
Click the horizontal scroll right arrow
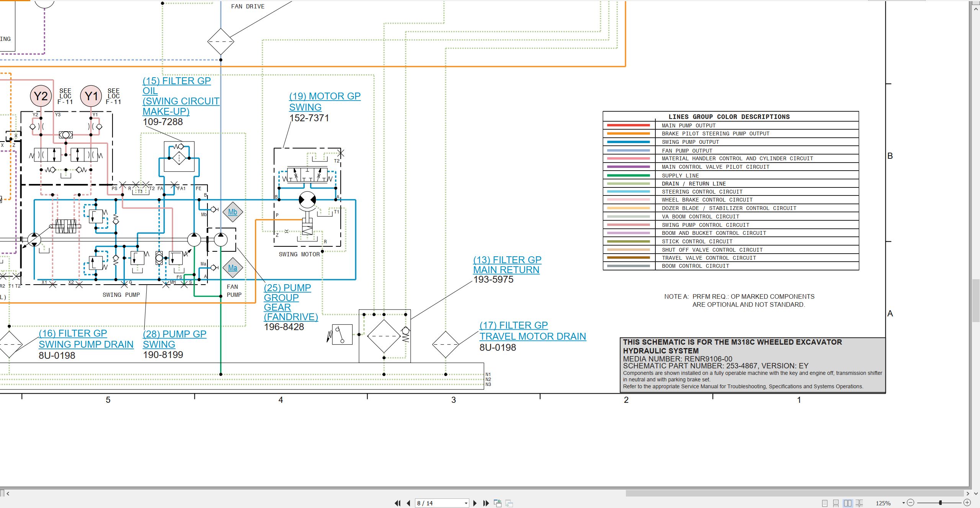tap(968, 493)
